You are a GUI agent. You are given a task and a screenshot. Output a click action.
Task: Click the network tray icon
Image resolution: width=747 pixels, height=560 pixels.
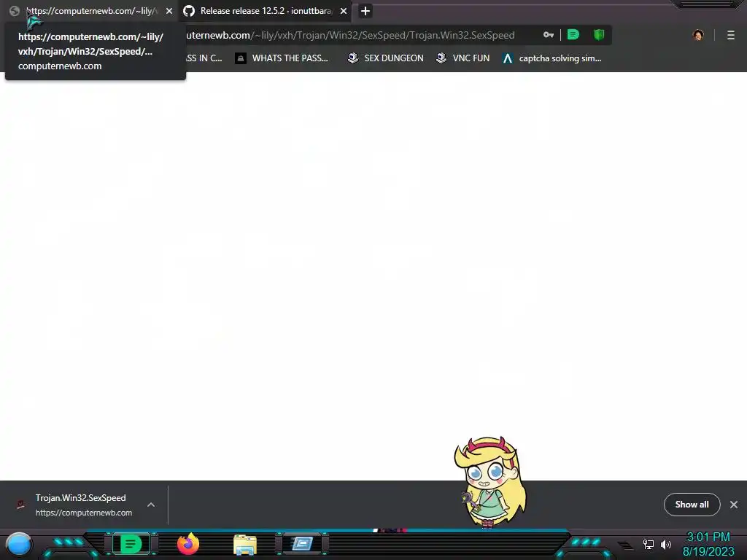pos(649,544)
